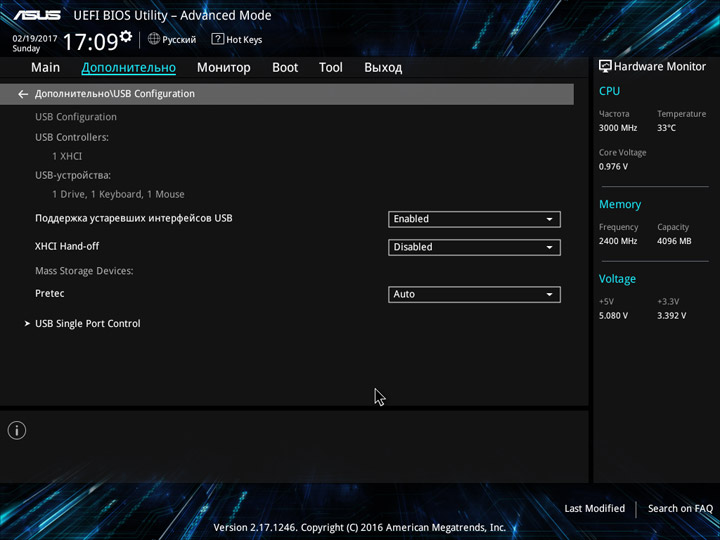Open XHCI Hand-off Disabled dropdown
The height and width of the screenshot is (540, 720).
pos(474,247)
